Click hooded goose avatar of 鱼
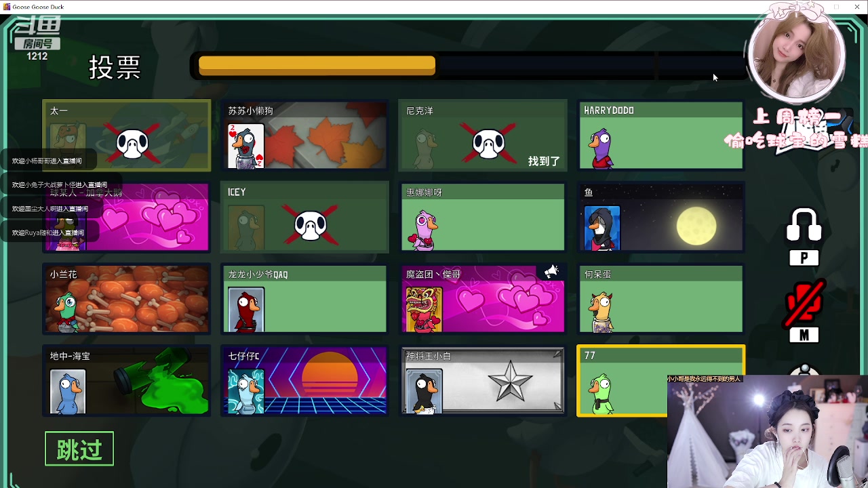 click(602, 228)
